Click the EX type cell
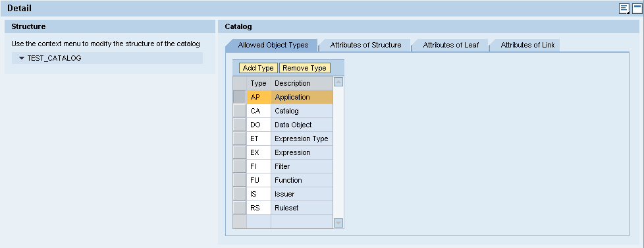 (259, 152)
